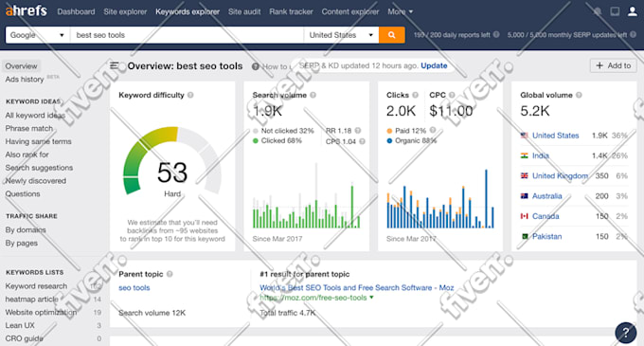The image size is (644, 346).
Task: Click daily reports left info icon
Action: [496, 34]
